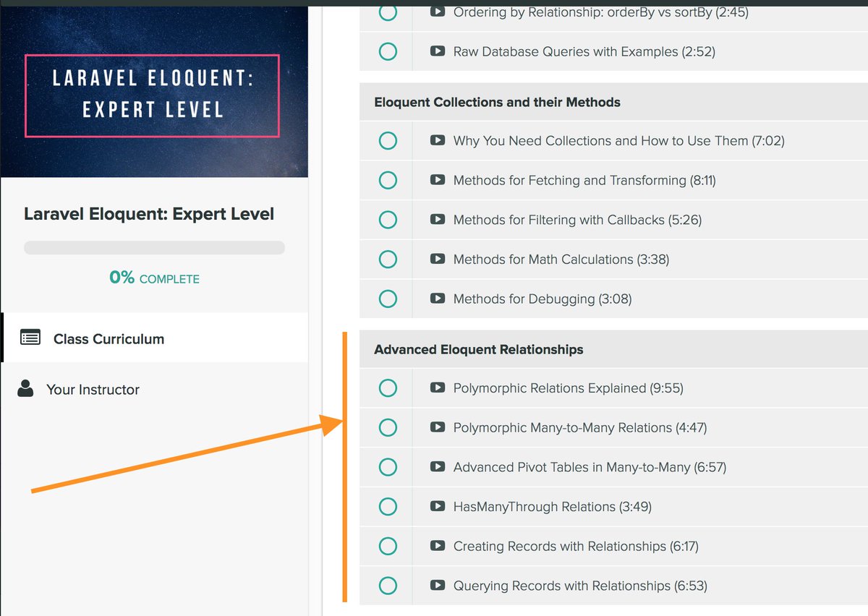Open the Class Curriculum sidebar tab

point(154,338)
